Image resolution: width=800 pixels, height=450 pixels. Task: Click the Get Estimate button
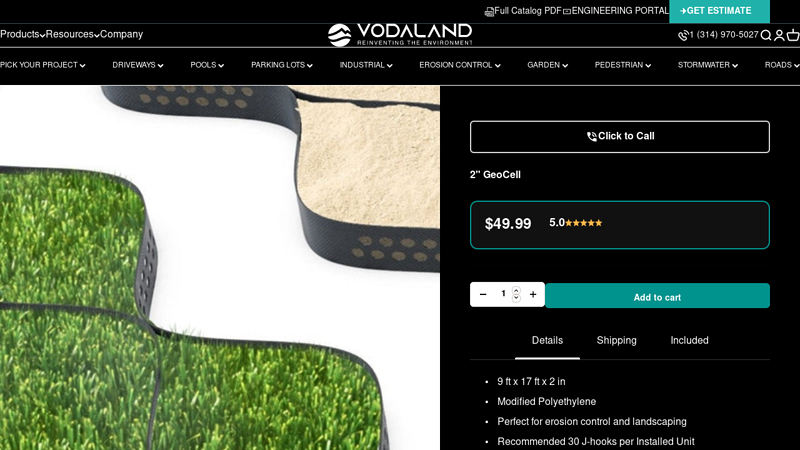click(719, 11)
